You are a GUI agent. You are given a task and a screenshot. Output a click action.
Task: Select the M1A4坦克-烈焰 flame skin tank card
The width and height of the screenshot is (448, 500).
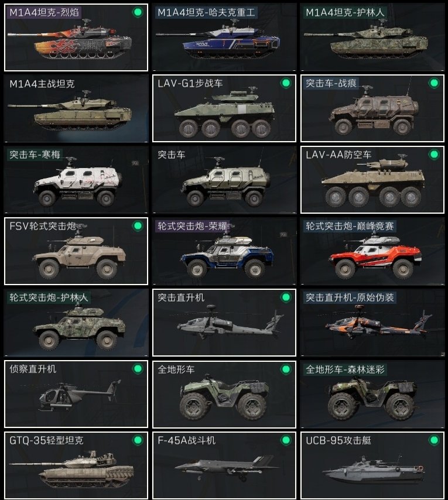pyautogui.click(x=76, y=37)
